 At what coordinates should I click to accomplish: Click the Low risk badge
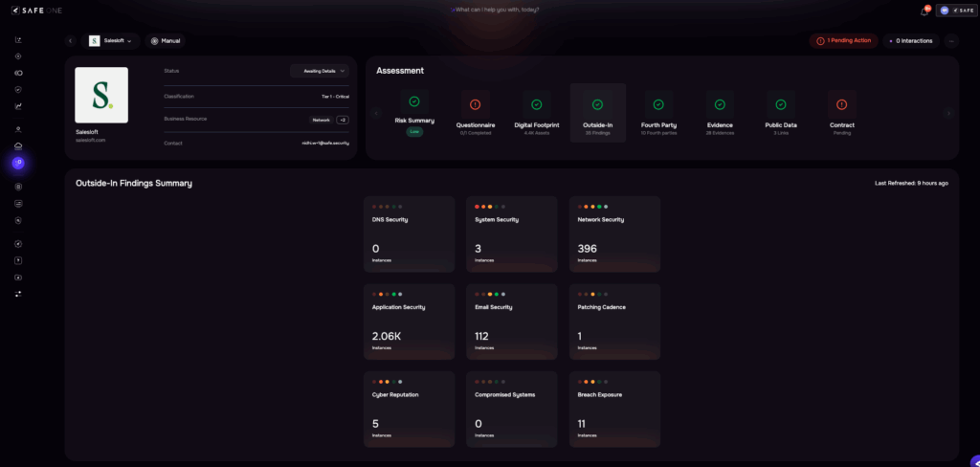[414, 131]
